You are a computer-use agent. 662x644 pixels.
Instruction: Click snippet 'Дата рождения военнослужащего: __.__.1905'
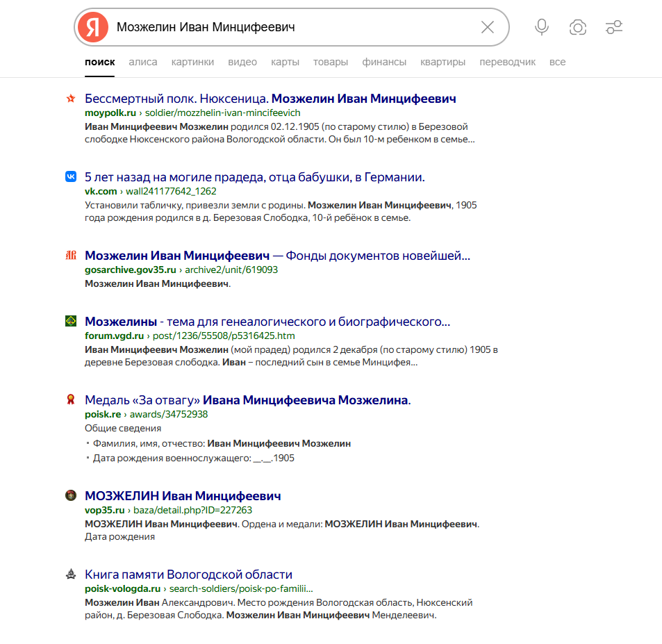[x=193, y=459]
